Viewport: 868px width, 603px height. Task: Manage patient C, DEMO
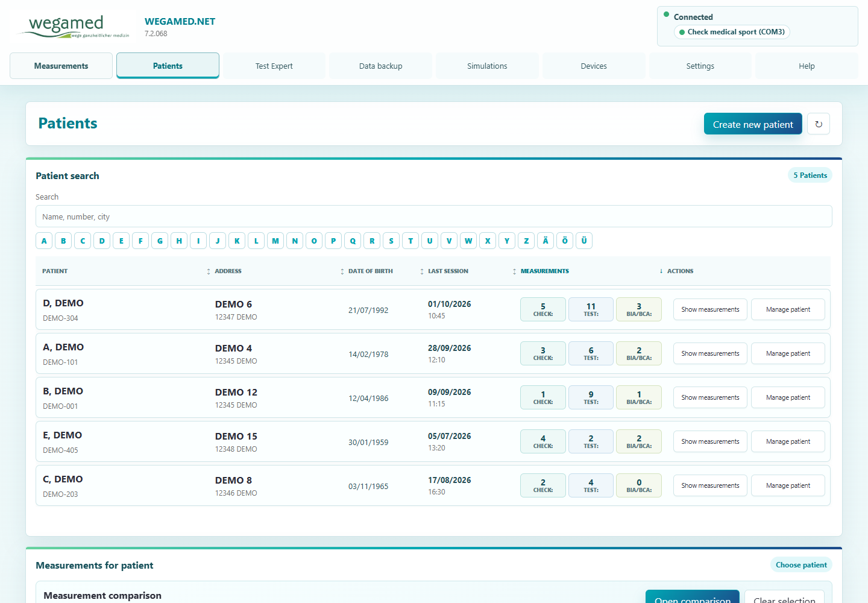point(788,485)
